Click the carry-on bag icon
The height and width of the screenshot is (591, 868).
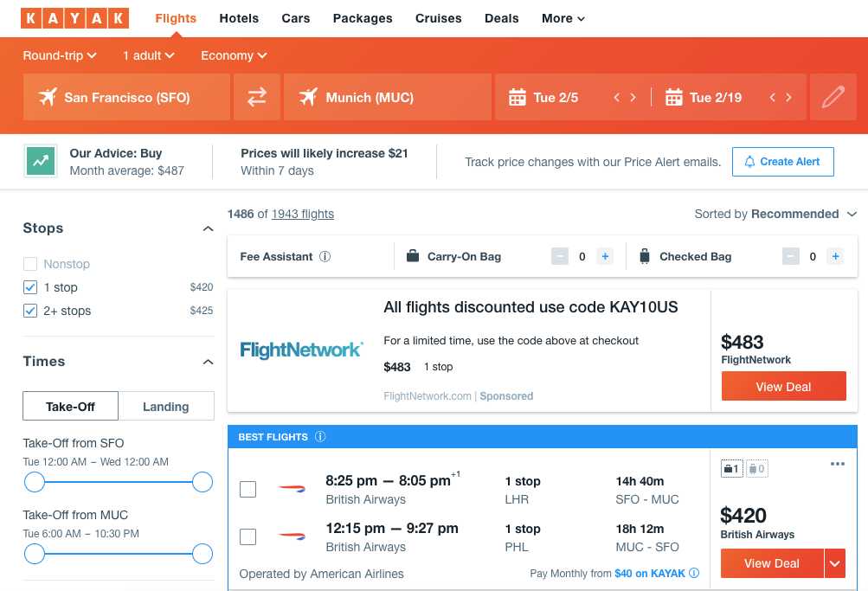pos(413,256)
